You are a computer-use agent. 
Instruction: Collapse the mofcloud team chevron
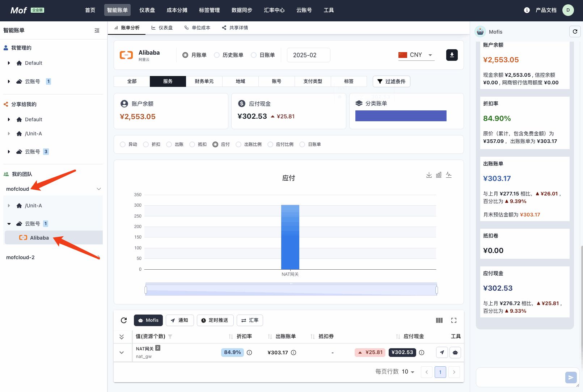click(99, 189)
